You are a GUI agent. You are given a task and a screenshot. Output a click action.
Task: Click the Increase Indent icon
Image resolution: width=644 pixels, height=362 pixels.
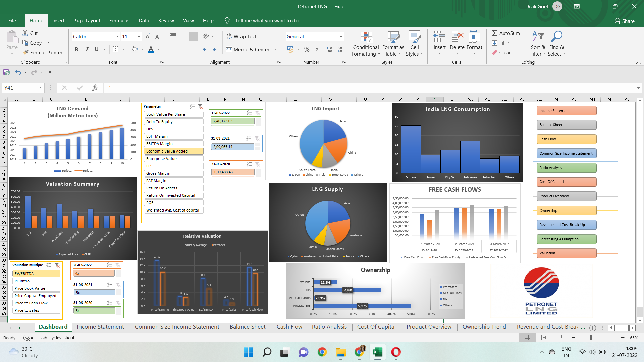(216, 49)
